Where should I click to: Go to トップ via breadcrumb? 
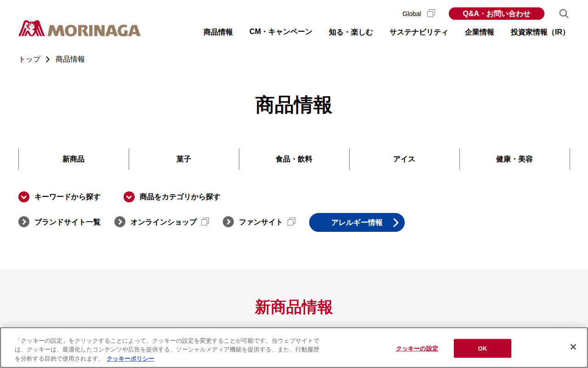coord(29,59)
